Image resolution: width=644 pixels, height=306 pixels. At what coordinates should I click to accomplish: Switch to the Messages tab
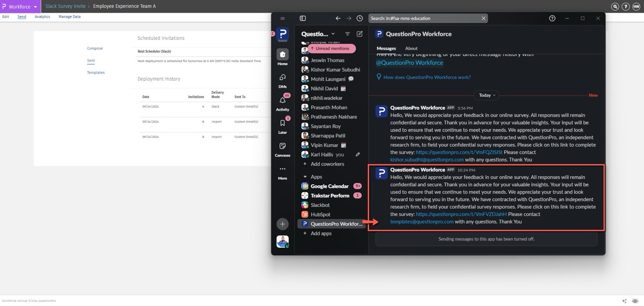[x=386, y=48]
